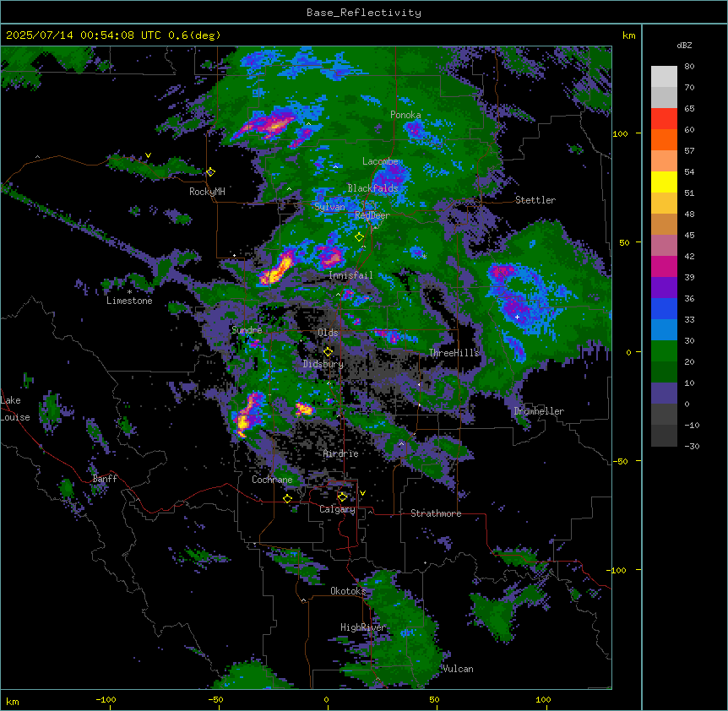Click the Okotoks city label
728x711 pixels.
[348, 591]
